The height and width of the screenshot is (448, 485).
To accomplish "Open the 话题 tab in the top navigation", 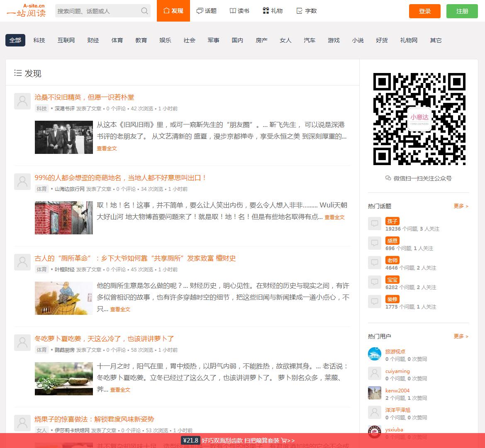I will coord(207,11).
